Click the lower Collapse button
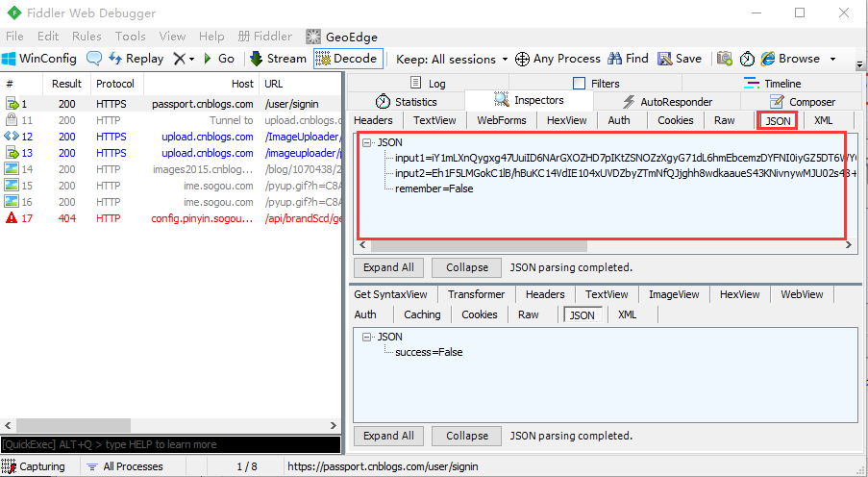This screenshot has height=477, width=868. [466, 436]
